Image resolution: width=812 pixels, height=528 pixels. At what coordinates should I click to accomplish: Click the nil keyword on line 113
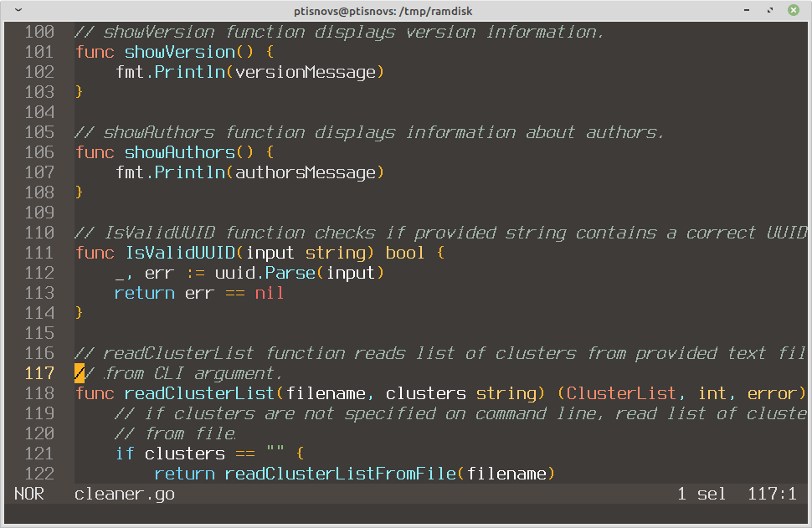270,293
